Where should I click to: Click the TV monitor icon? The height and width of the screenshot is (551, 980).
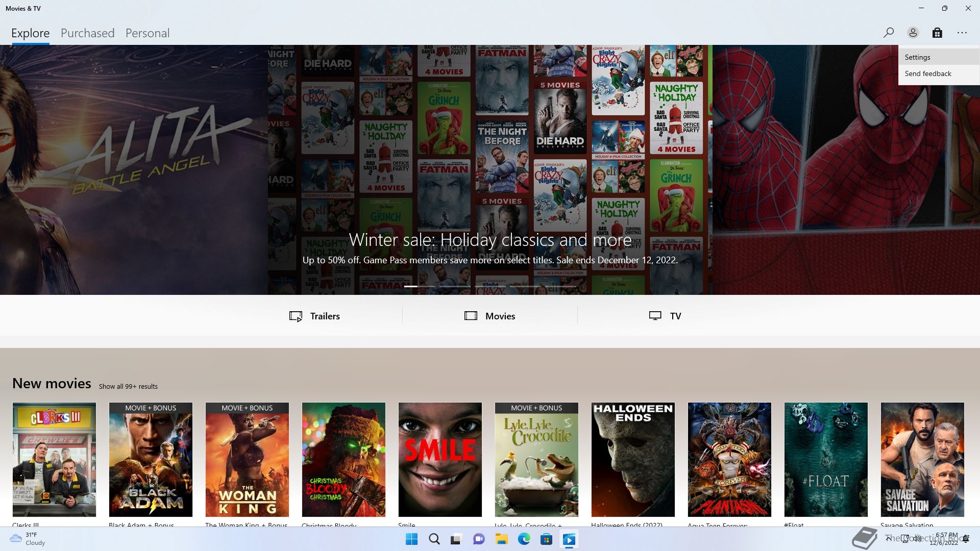click(655, 316)
